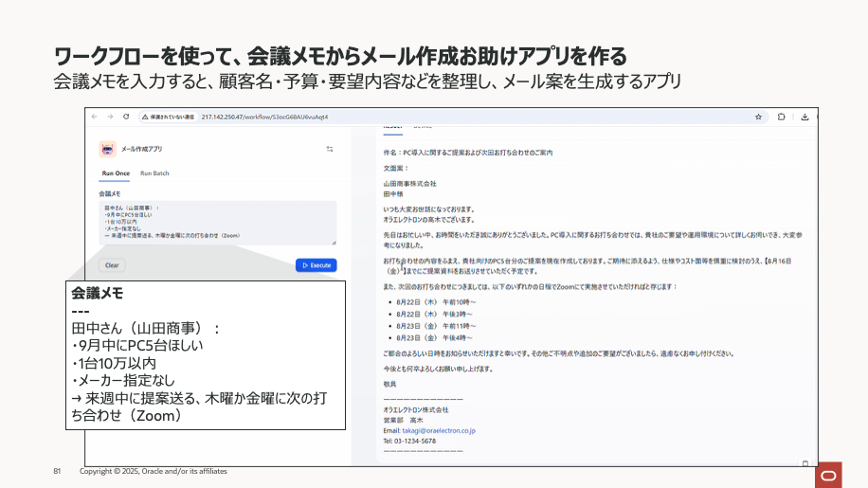Click the browser forward arrow
This screenshot has width=868, height=488.
pyautogui.click(x=110, y=117)
